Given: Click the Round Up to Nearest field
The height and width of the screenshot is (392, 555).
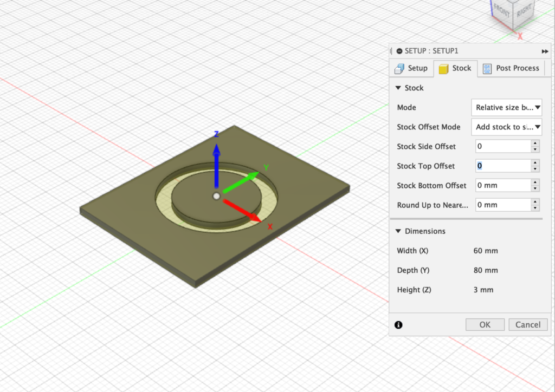Looking at the screenshot, I should (503, 205).
